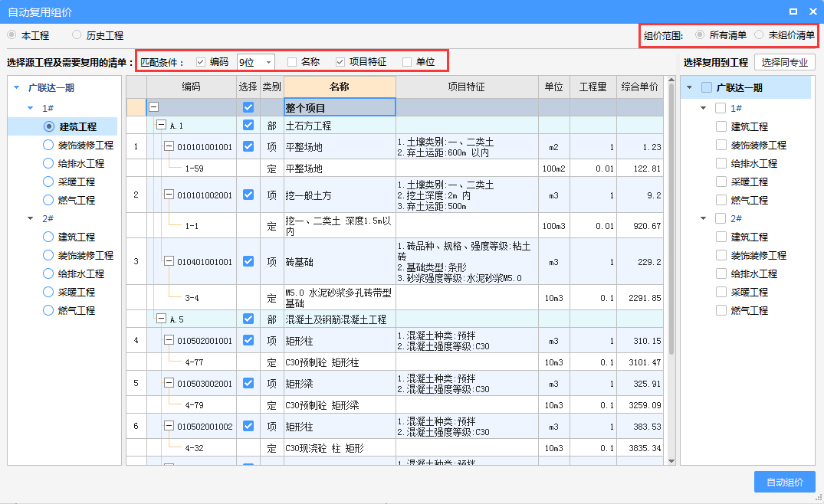Switch to 历史工程 source option
The height and width of the screenshot is (504, 824).
click(75, 34)
